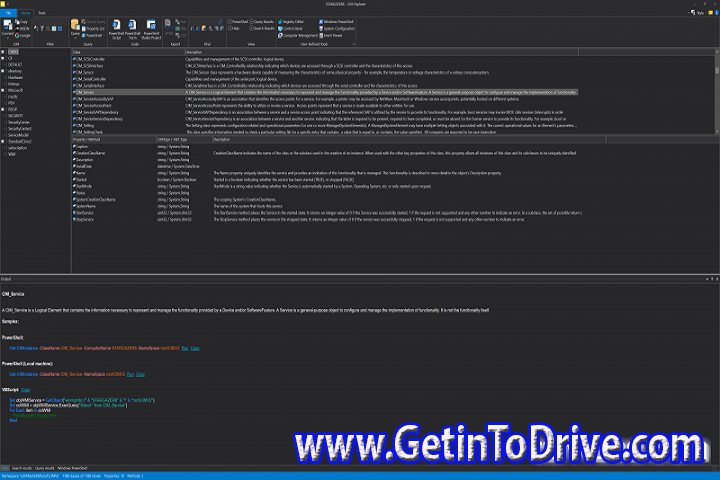Expand the User-Defined Tools dialog launcher
720x480 pixels.
354,45
